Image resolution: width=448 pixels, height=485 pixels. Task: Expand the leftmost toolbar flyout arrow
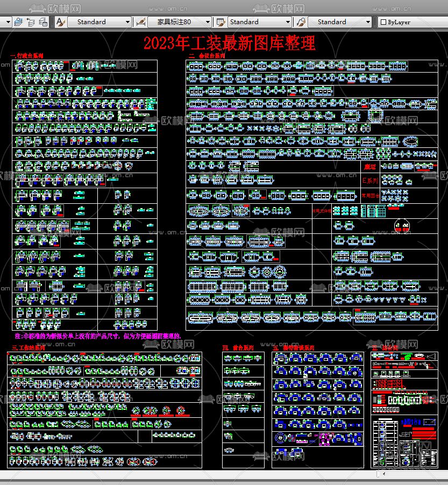coord(8,22)
